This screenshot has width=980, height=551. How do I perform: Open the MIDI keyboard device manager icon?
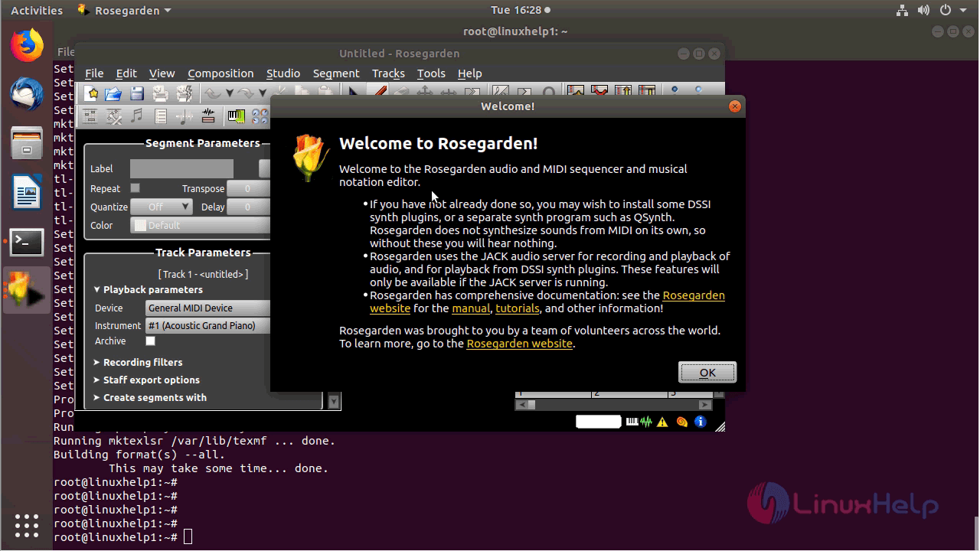point(237,116)
